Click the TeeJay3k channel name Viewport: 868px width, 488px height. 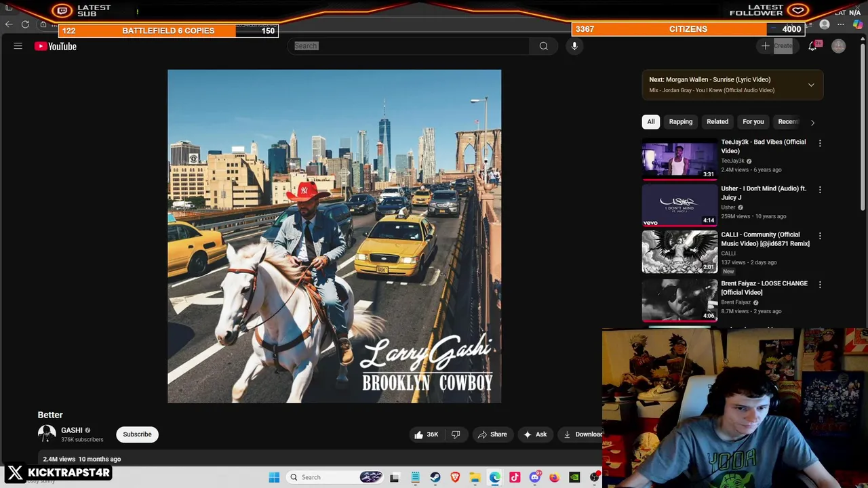(x=732, y=161)
